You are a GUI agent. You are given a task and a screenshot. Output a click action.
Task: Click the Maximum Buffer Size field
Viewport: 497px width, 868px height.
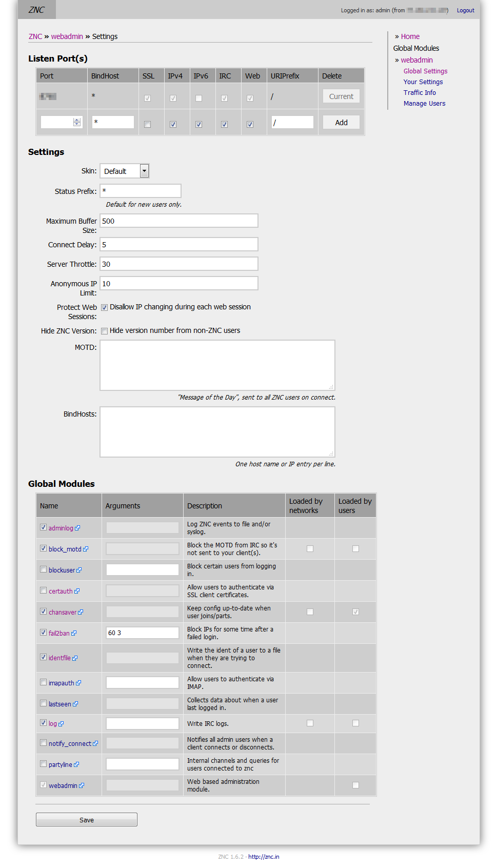tap(178, 221)
